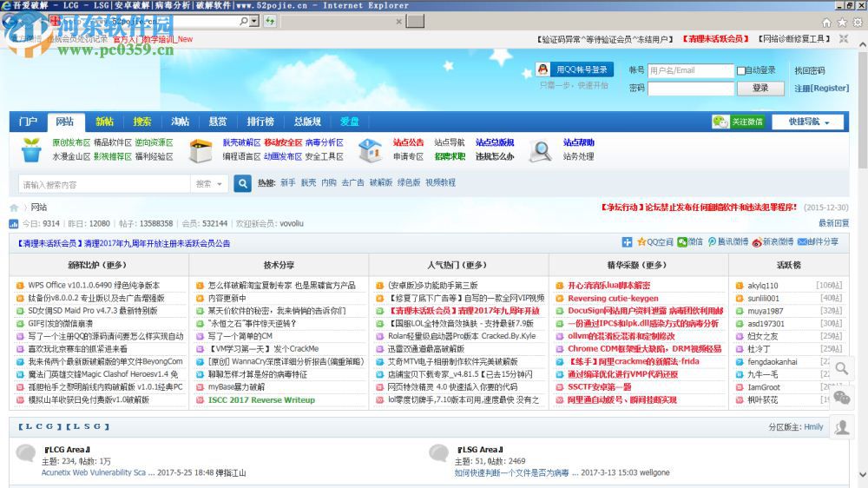
Task: Click the floating search magnifier icon
Action: tap(842, 368)
